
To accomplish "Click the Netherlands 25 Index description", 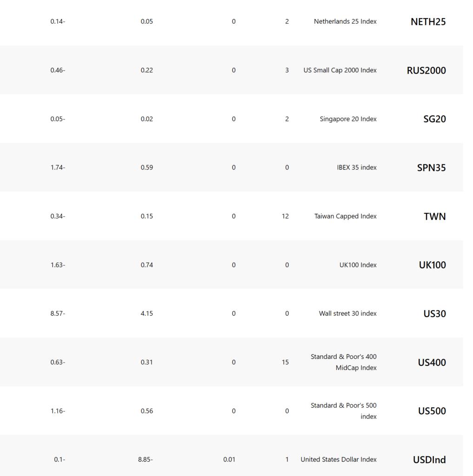I will [x=345, y=21].
